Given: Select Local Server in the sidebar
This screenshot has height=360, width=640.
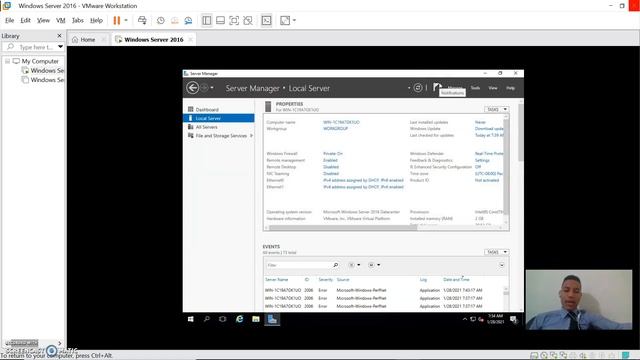Looking at the screenshot, I should click(x=219, y=118).
